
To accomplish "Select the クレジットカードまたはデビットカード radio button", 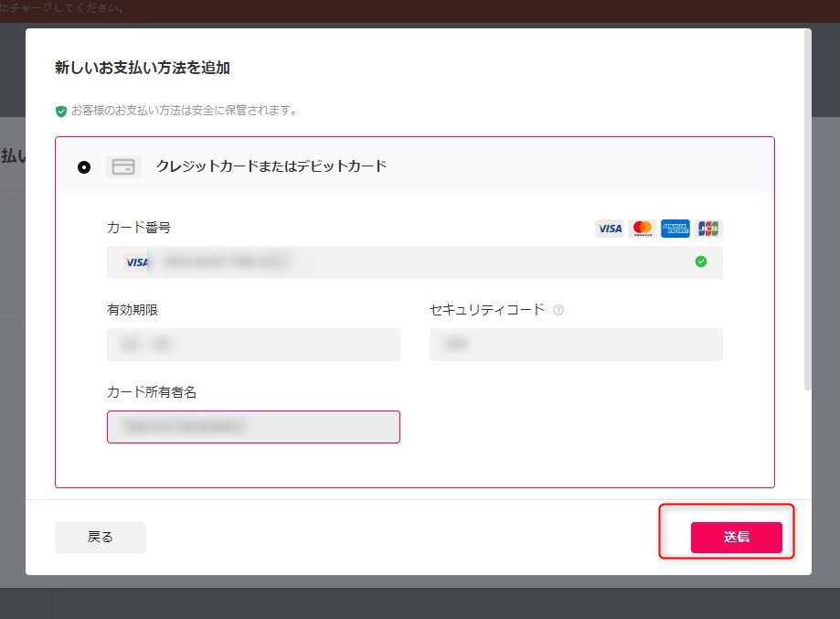I will [x=84, y=167].
